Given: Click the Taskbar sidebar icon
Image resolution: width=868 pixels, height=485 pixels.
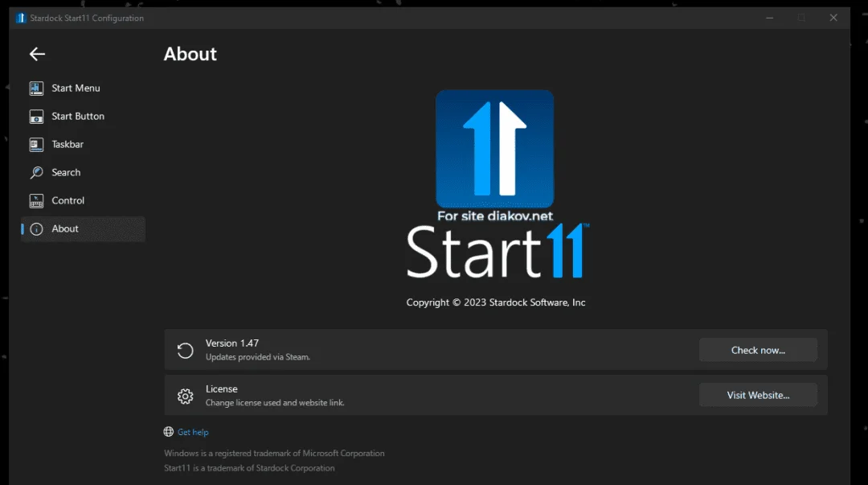Looking at the screenshot, I should pos(36,145).
